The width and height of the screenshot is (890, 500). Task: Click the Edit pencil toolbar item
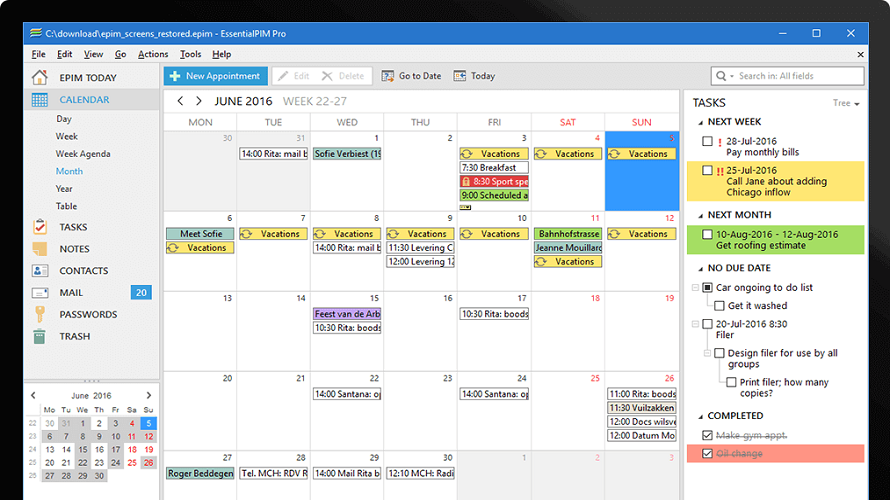pos(293,75)
